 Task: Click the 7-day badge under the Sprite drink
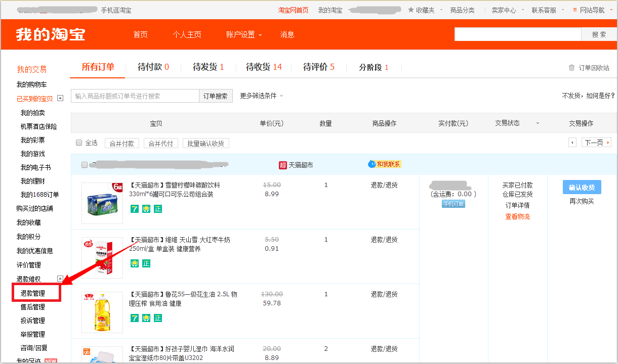coord(135,209)
